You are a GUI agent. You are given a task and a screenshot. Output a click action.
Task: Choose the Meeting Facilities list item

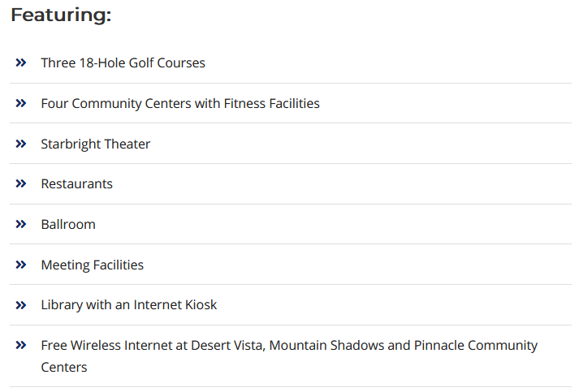point(92,265)
